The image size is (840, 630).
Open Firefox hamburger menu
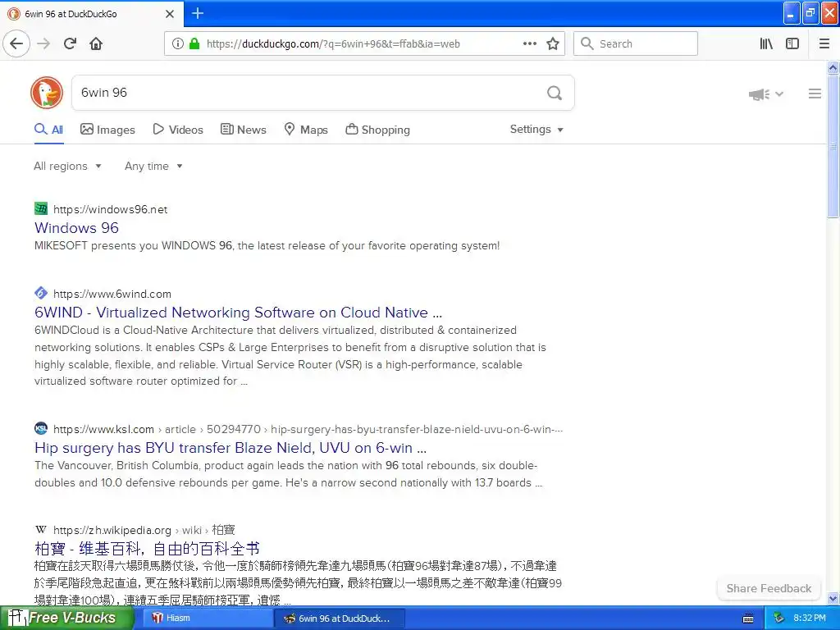pyautogui.click(x=824, y=44)
